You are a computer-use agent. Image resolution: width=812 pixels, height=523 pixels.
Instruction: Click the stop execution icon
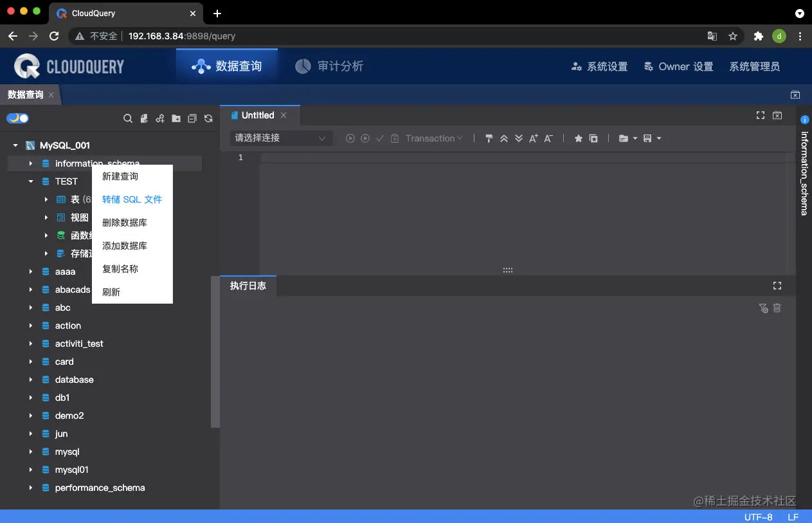(365, 138)
